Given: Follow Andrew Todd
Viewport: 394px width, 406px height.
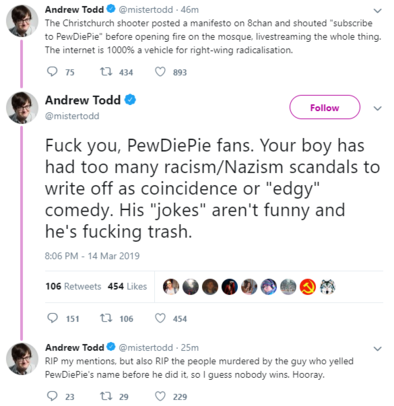Looking at the screenshot, I should coord(325,107).
